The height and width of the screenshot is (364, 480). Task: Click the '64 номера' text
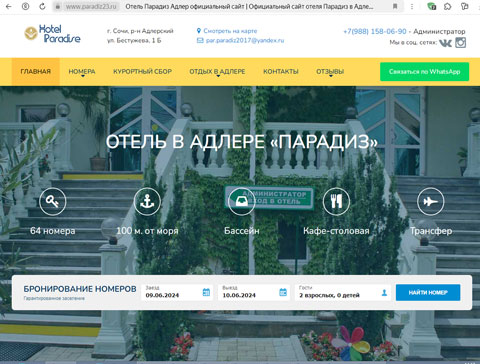pos(53,231)
